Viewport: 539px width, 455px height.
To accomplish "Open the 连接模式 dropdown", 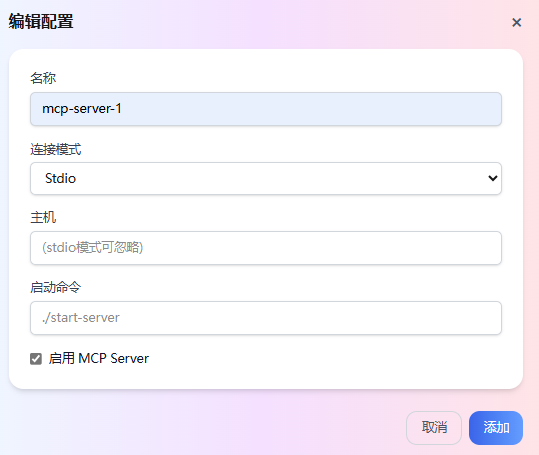I will pyautogui.click(x=266, y=178).
